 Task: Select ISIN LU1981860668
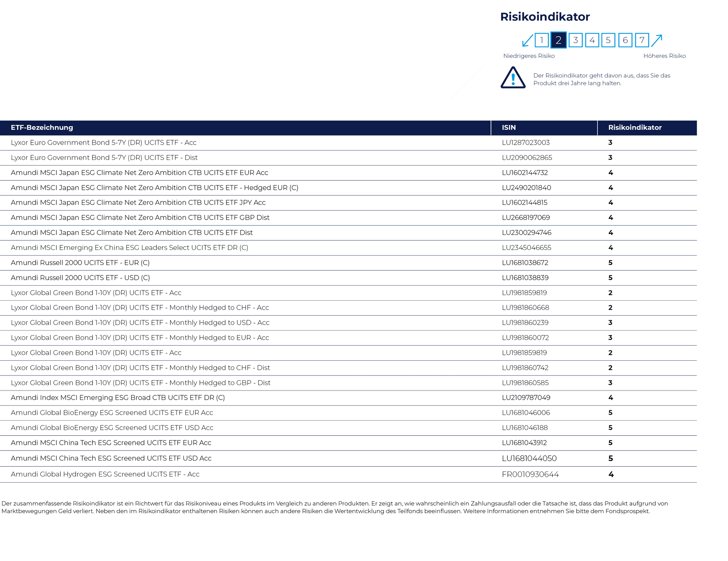click(526, 307)
